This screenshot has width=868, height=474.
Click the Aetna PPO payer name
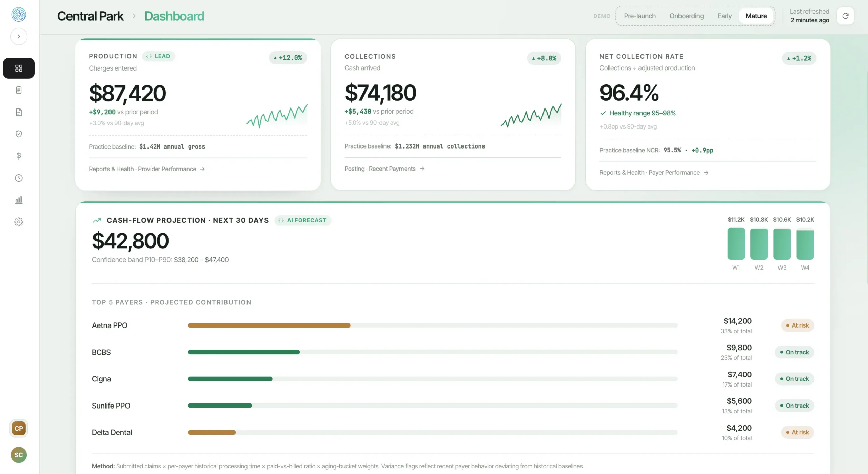pyautogui.click(x=110, y=325)
